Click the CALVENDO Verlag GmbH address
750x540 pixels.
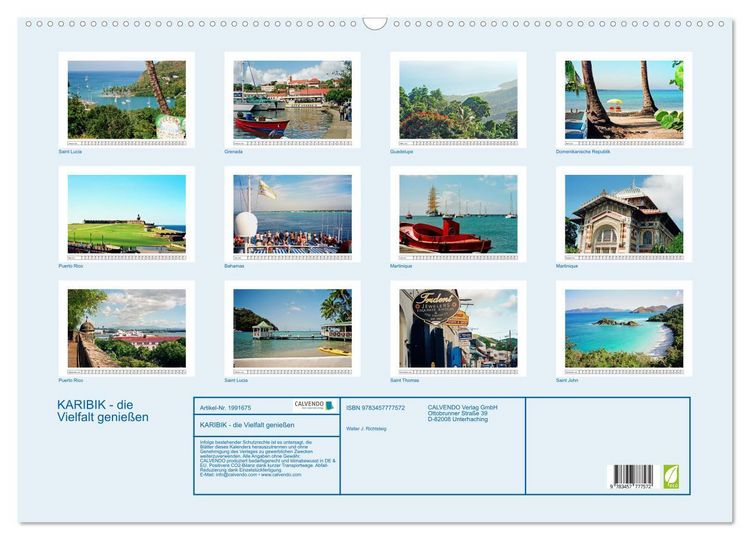[x=463, y=413]
